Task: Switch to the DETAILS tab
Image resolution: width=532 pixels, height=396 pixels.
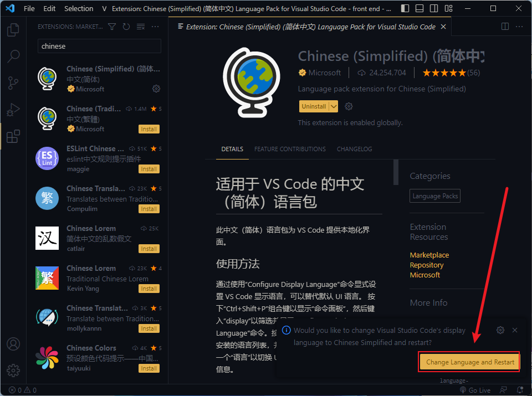Action: pos(232,149)
